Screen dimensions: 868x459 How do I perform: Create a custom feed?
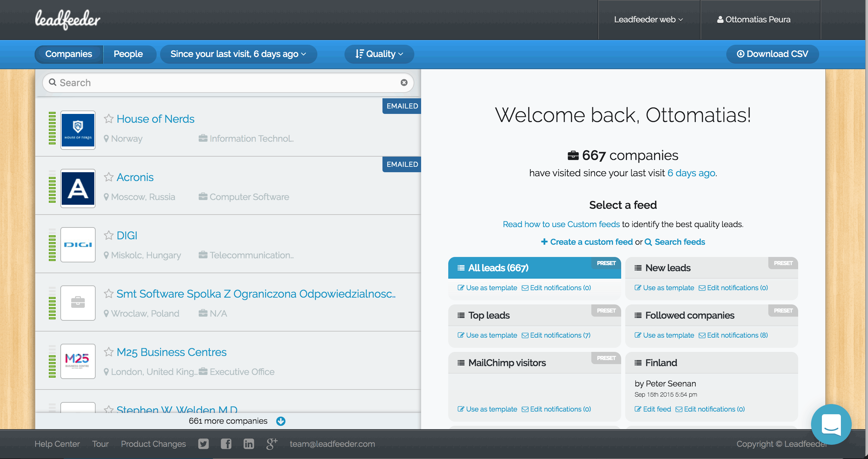point(587,242)
